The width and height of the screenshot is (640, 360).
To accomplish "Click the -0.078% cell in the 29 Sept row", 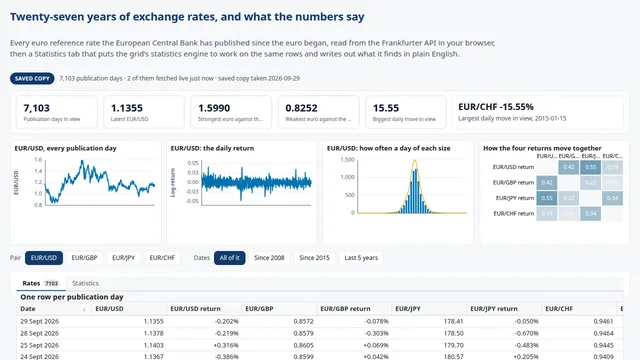I will pyautogui.click(x=354, y=322).
